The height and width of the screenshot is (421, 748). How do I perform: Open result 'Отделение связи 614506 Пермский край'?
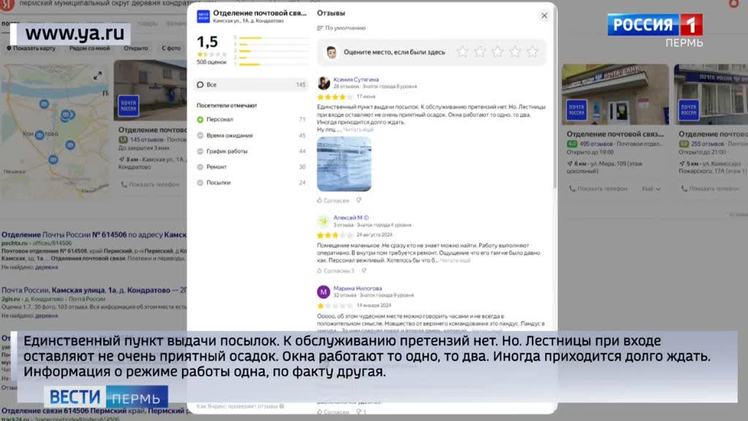[94, 411]
